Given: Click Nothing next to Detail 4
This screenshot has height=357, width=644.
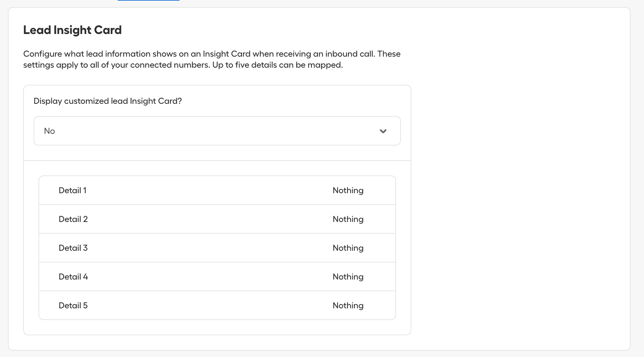Looking at the screenshot, I should pos(348,276).
